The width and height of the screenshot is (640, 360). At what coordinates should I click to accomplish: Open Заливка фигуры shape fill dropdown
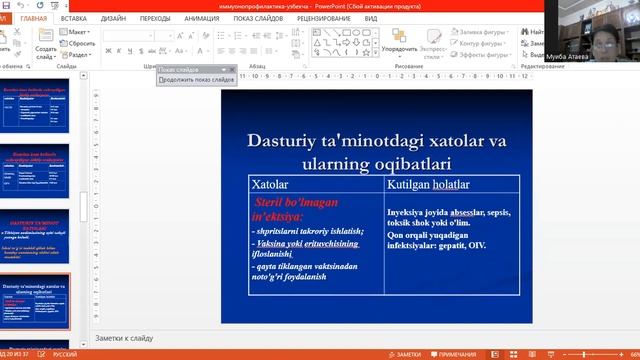[x=480, y=32]
